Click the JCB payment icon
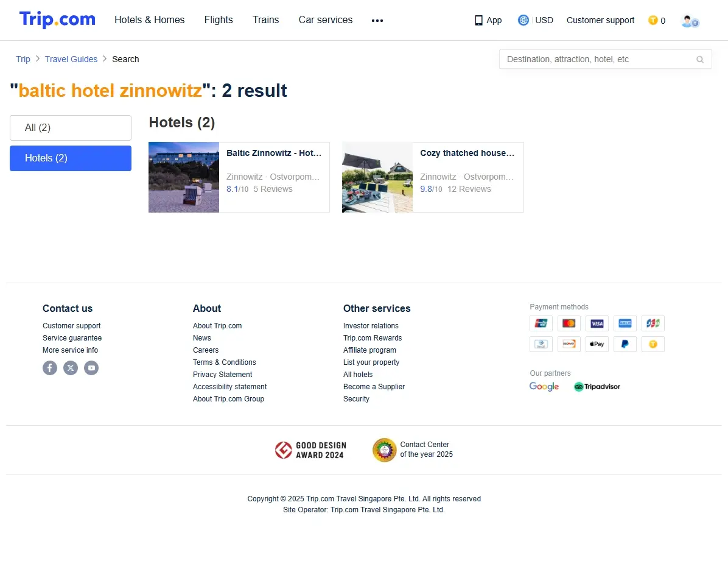This screenshot has height=561, width=728. tap(653, 323)
